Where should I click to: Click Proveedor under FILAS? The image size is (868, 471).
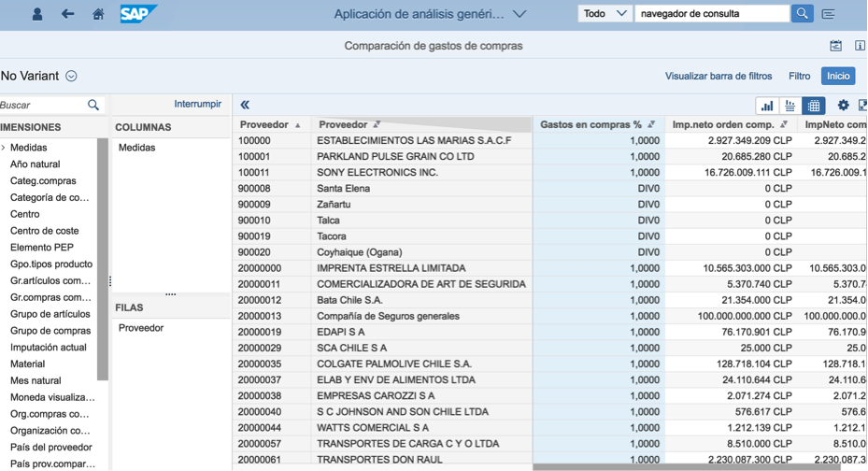point(141,328)
